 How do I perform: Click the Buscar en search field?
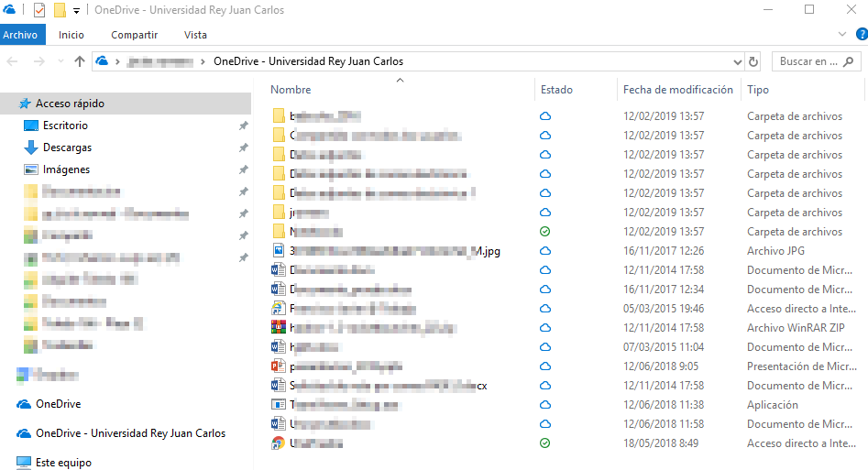(816, 61)
